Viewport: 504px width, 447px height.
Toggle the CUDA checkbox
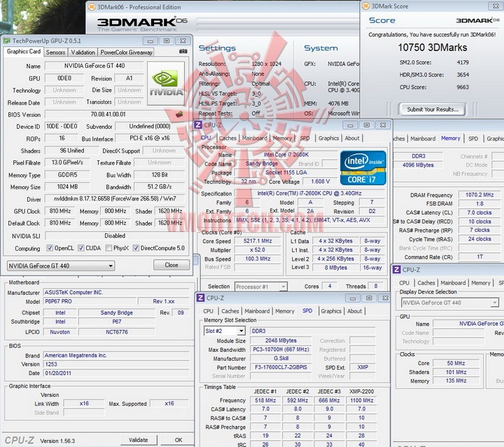click(x=81, y=248)
